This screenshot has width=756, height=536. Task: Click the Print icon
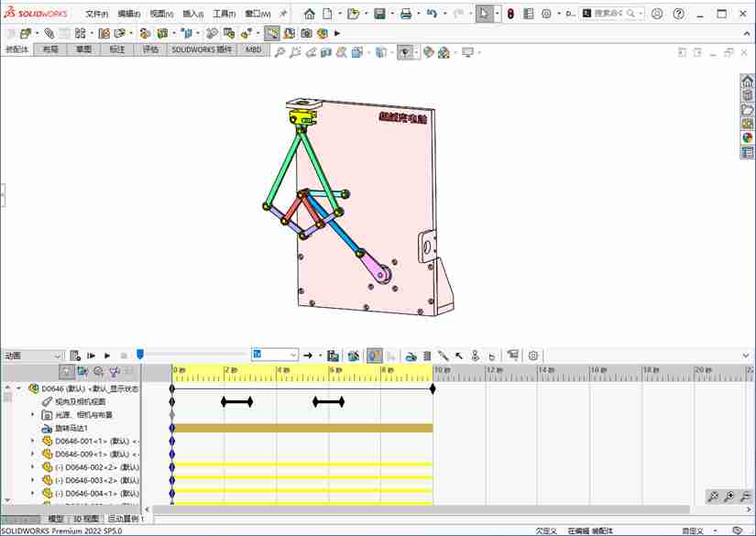click(405, 14)
